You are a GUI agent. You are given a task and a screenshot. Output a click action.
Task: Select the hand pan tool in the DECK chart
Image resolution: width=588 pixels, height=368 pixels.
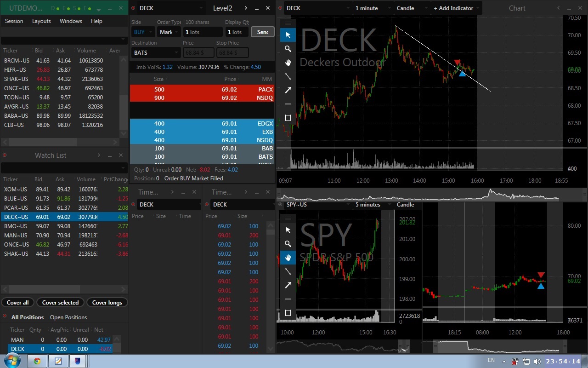point(288,63)
